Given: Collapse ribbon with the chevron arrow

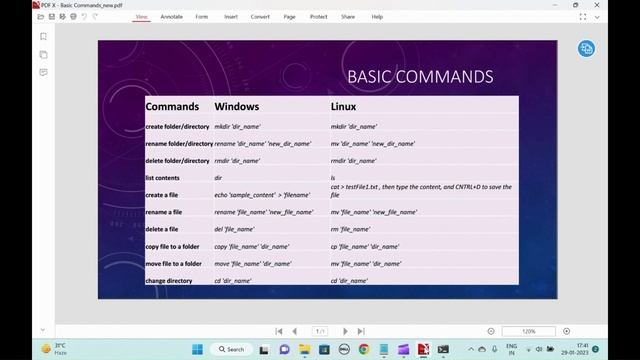Looking at the screenshot, I should pos(597,17).
